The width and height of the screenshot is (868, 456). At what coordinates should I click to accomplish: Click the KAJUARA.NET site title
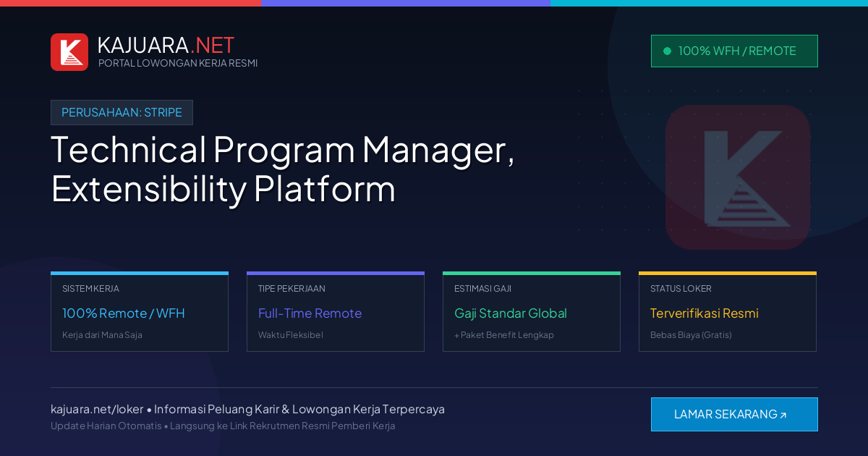pyautogui.click(x=166, y=45)
